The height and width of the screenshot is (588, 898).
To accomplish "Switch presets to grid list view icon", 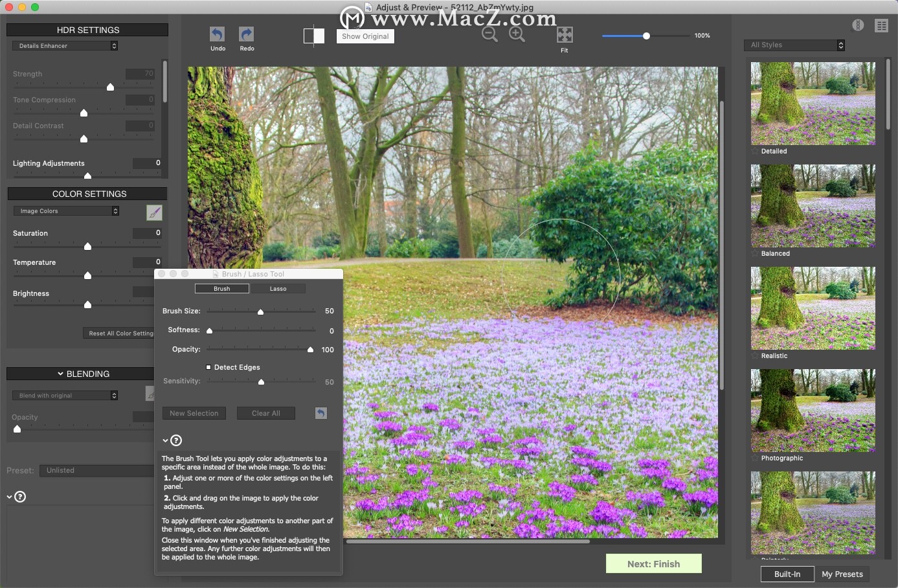I will (x=881, y=25).
